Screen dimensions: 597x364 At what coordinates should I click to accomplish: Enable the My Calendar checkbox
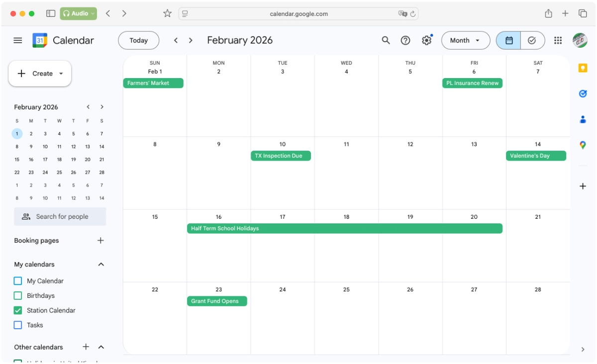[x=16, y=280]
